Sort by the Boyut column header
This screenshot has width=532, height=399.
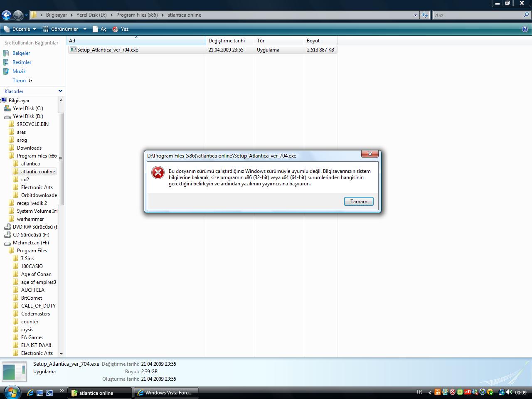pyautogui.click(x=320, y=41)
